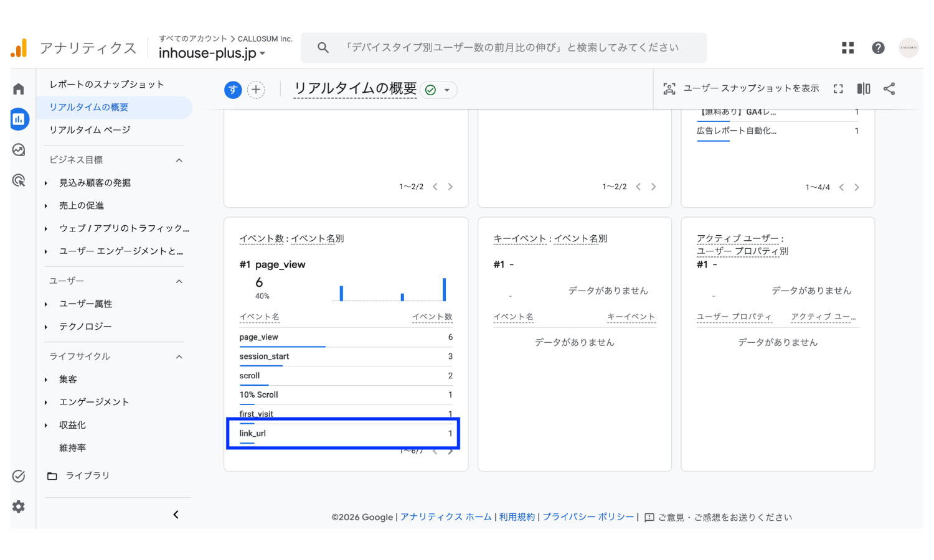Screen dimensions: 934x560
Task: Open the inhouse-plus.jp property dropdown
Action: tap(212, 54)
